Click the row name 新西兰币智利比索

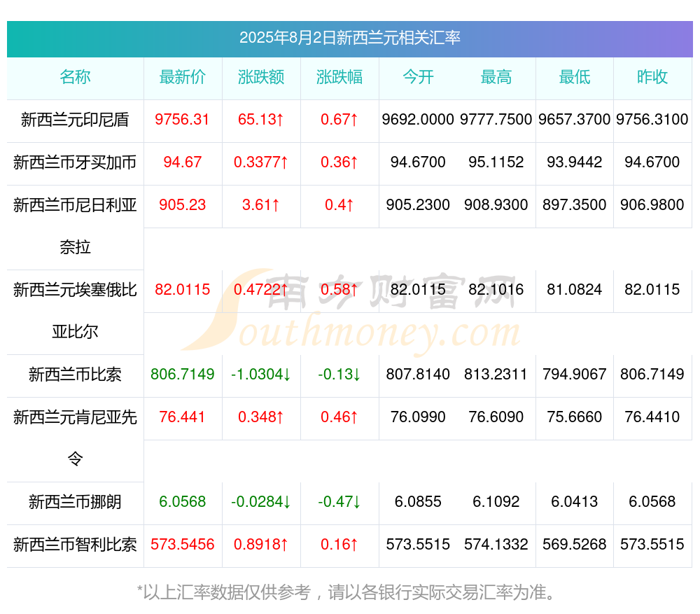pos(75,545)
